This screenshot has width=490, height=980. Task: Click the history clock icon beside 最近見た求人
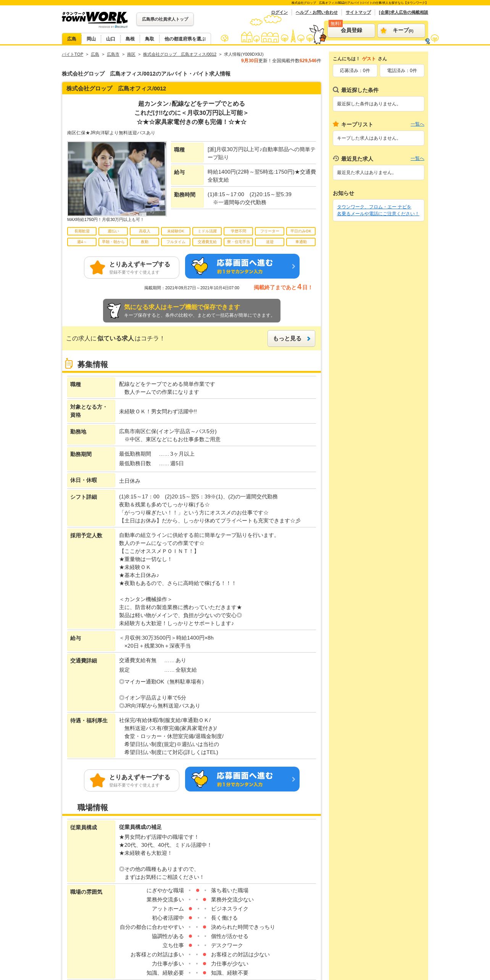336,158
